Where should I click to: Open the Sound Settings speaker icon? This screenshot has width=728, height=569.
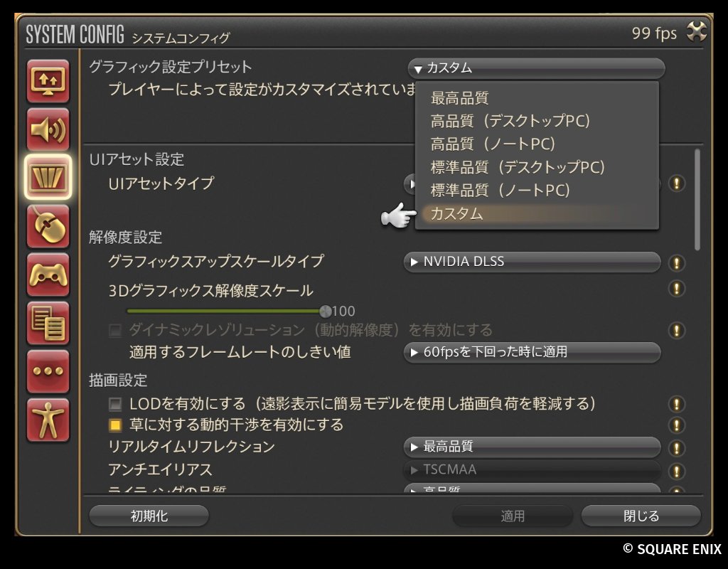coord(48,129)
